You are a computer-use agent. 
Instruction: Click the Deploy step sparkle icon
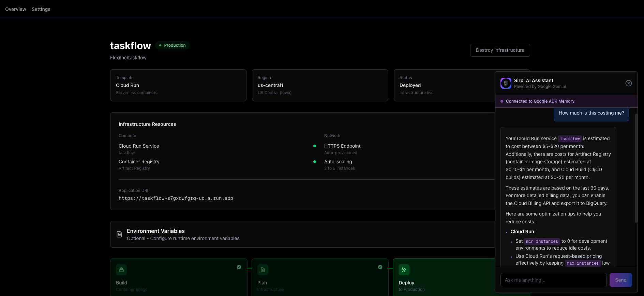pos(404,270)
